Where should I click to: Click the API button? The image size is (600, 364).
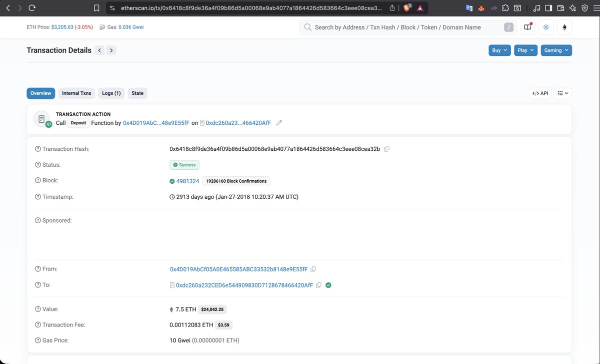pyautogui.click(x=540, y=93)
